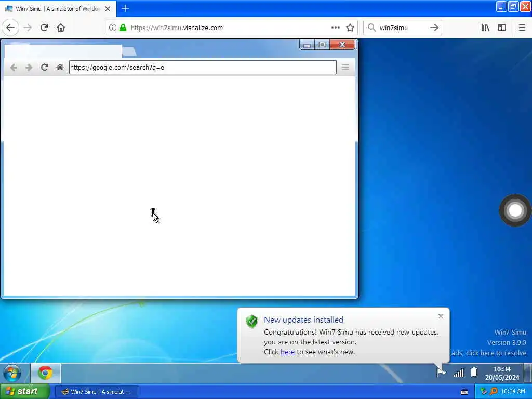Click the XP-style start button
The height and width of the screenshot is (399, 532).
(x=25, y=392)
